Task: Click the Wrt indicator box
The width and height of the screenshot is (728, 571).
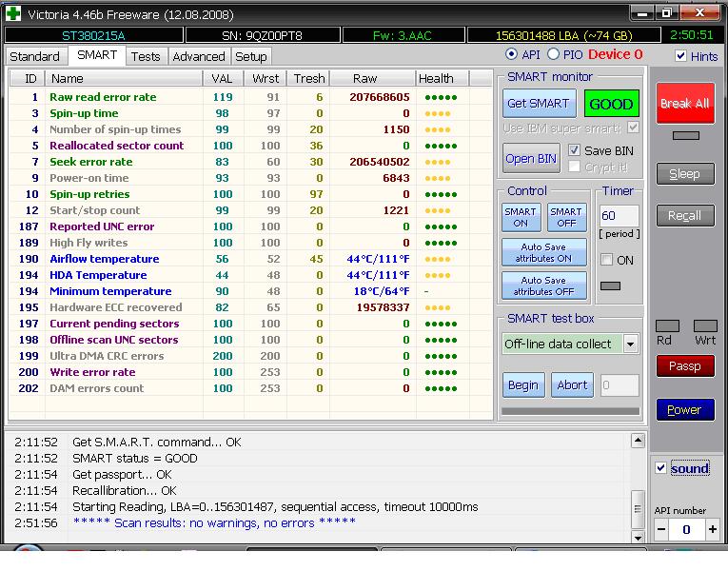Action: click(705, 325)
